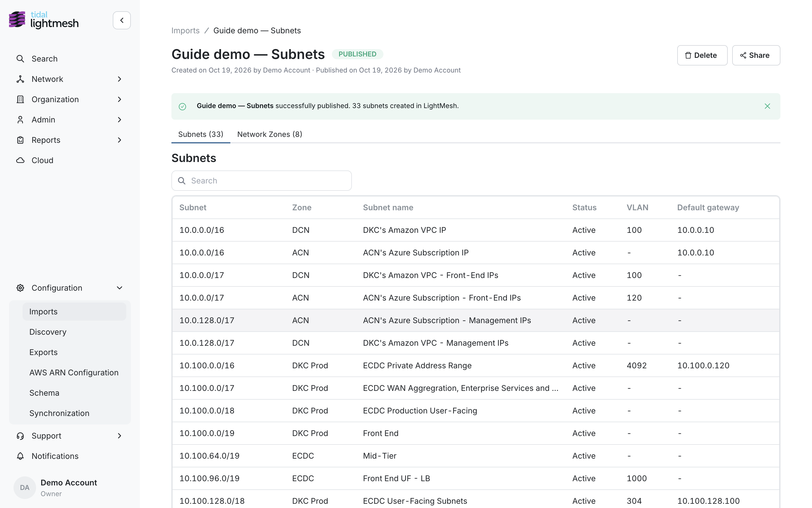Click the Support headset icon
The width and height of the screenshot is (812, 508).
click(20, 436)
